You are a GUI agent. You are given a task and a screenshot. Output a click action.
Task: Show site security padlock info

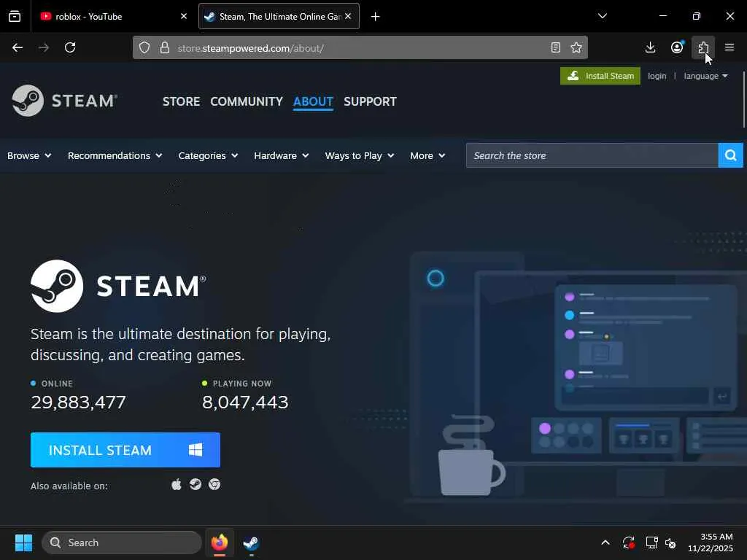[165, 47]
